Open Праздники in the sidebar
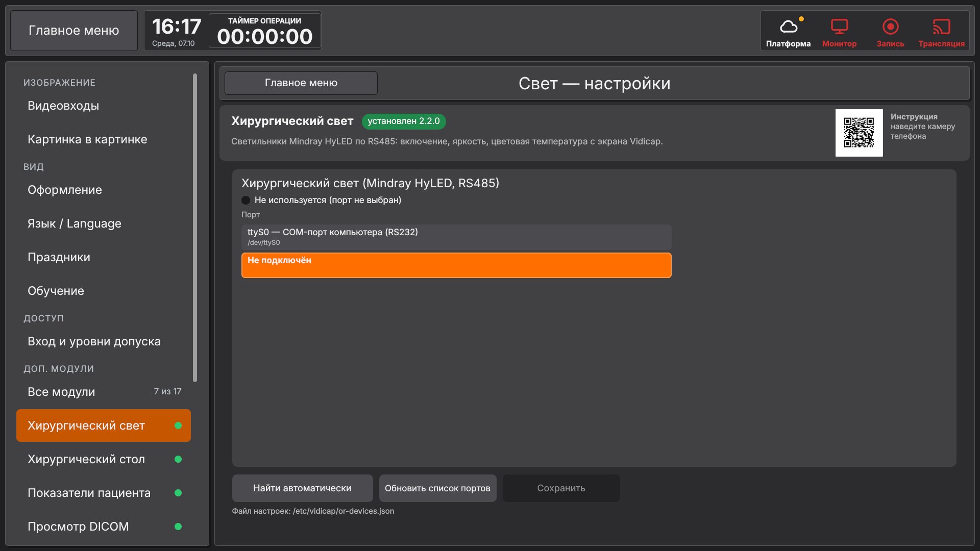 click(x=104, y=257)
